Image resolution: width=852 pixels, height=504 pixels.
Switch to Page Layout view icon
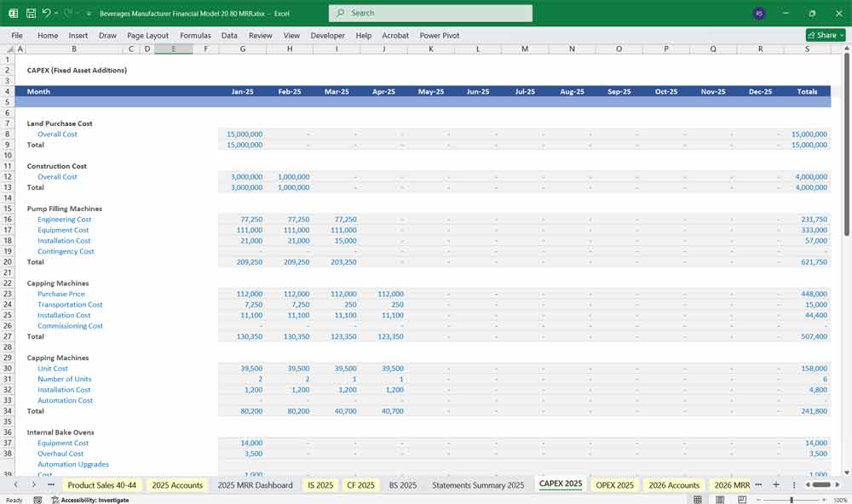pos(720,500)
